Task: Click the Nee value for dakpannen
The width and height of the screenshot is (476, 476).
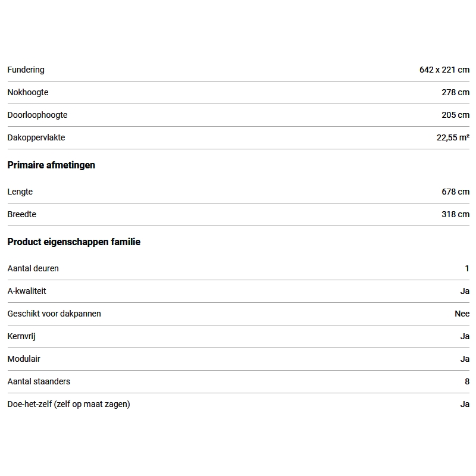Action: click(462, 314)
